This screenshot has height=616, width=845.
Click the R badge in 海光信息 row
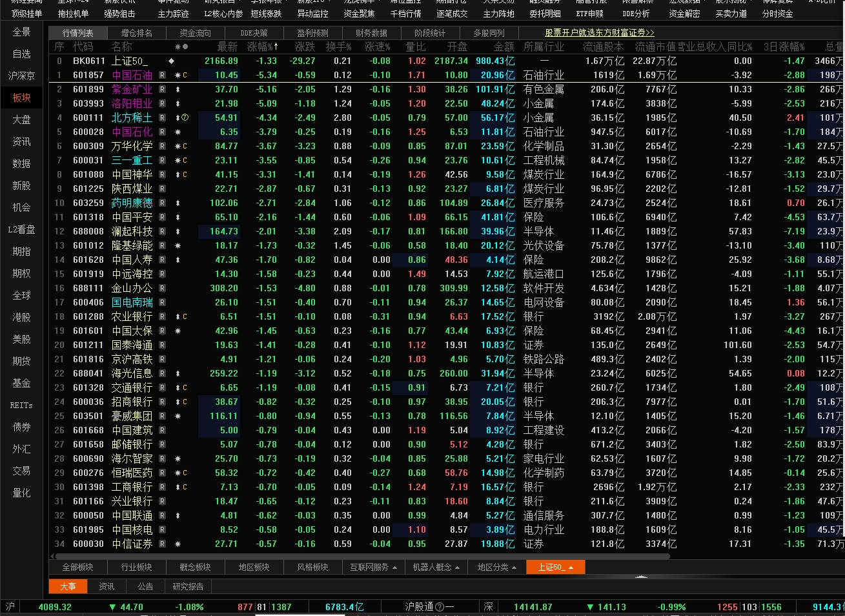coord(163,373)
